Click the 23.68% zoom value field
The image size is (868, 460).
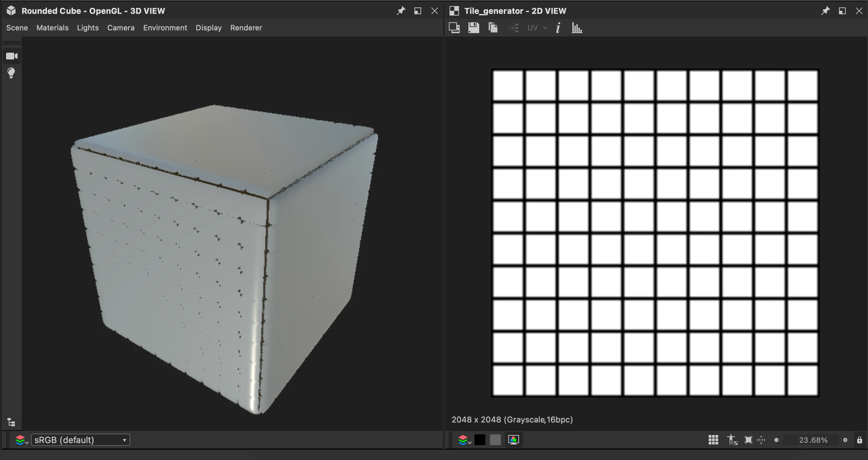813,440
